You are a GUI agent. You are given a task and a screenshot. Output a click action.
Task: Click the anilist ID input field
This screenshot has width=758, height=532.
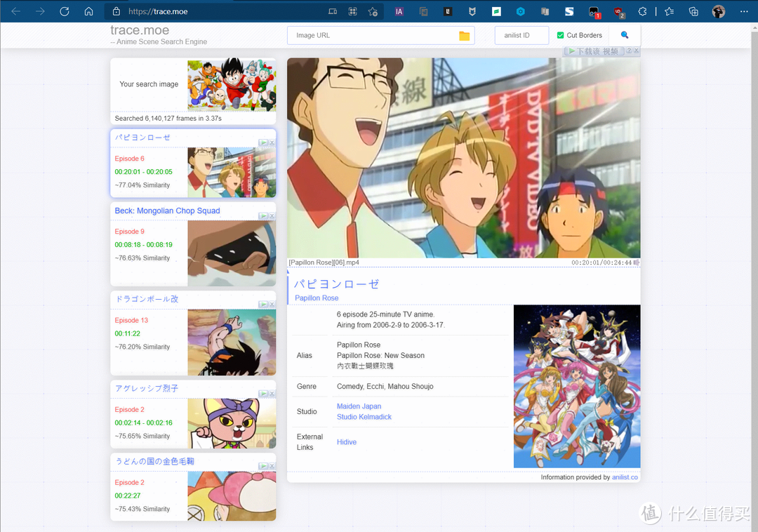(521, 35)
